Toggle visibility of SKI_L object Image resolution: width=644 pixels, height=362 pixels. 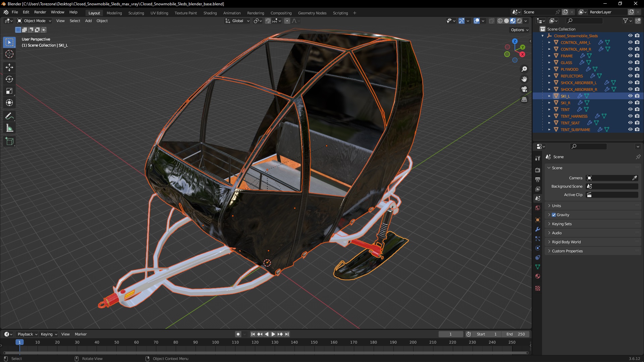coord(629,96)
